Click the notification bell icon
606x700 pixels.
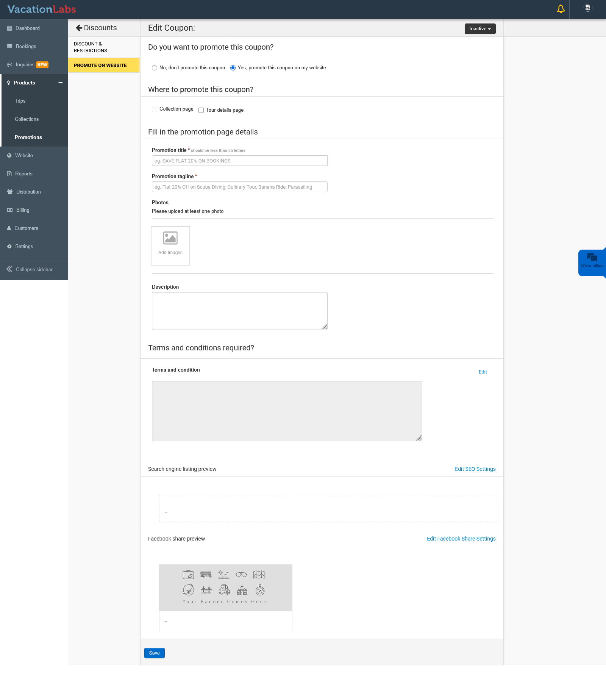click(561, 9)
